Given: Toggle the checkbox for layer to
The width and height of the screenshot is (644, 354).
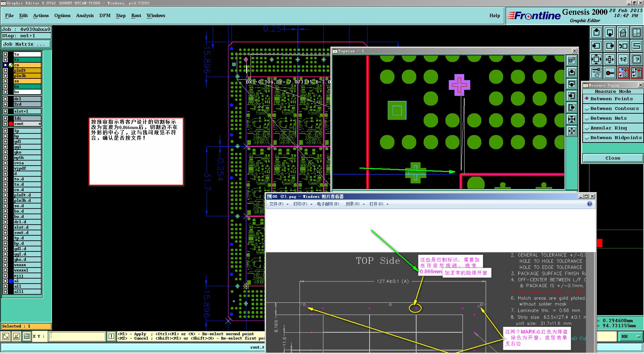Looking at the screenshot, I should [x=5, y=54].
